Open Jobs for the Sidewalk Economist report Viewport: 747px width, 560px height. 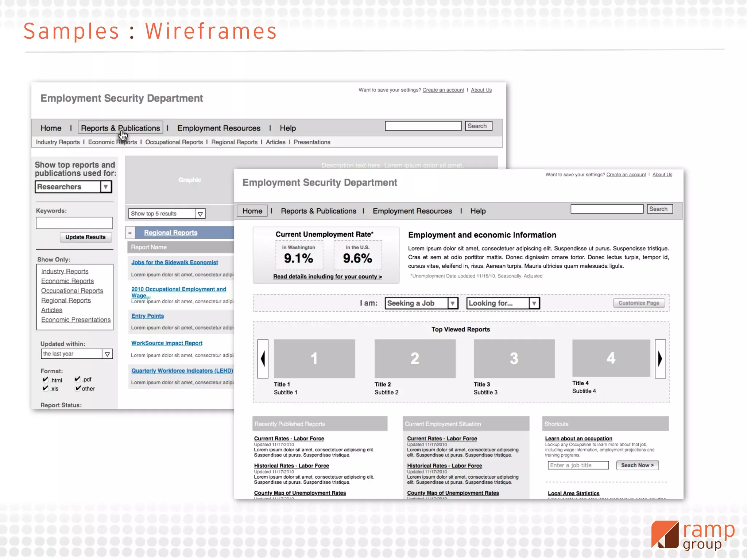174,262
